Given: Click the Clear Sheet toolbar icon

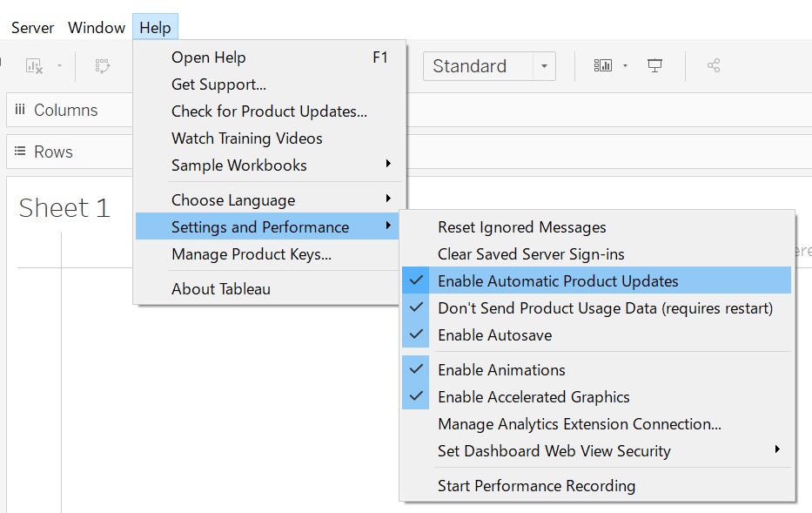Looking at the screenshot, I should 34,66.
